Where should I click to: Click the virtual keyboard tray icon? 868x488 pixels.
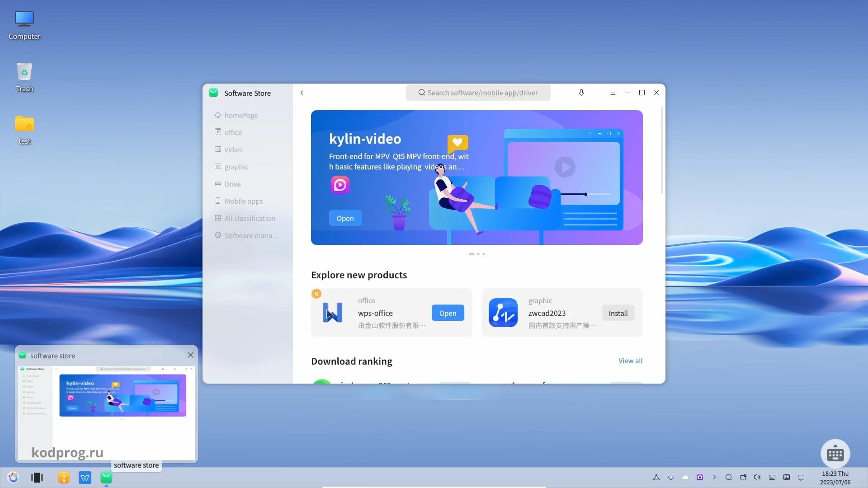click(x=787, y=477)
